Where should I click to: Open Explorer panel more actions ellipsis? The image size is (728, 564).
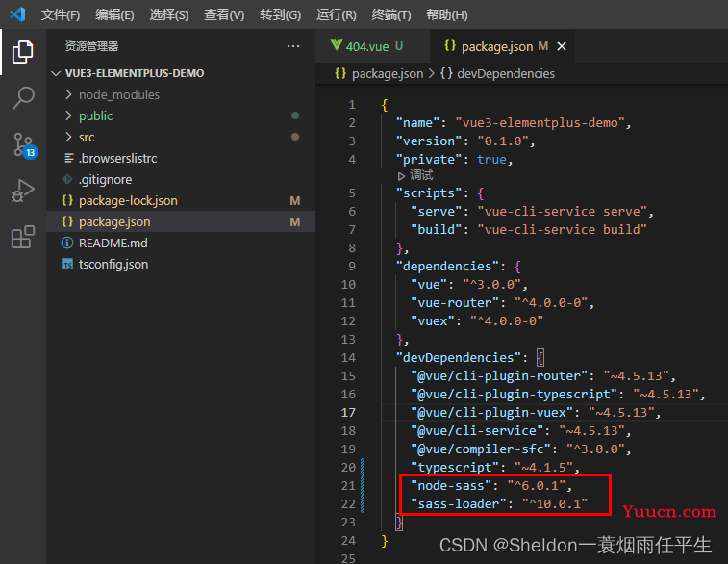click(x=293, y=46)
